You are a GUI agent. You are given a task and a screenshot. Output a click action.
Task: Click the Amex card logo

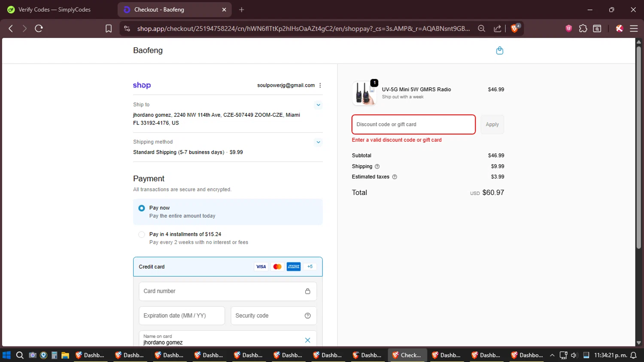[294, 267]
